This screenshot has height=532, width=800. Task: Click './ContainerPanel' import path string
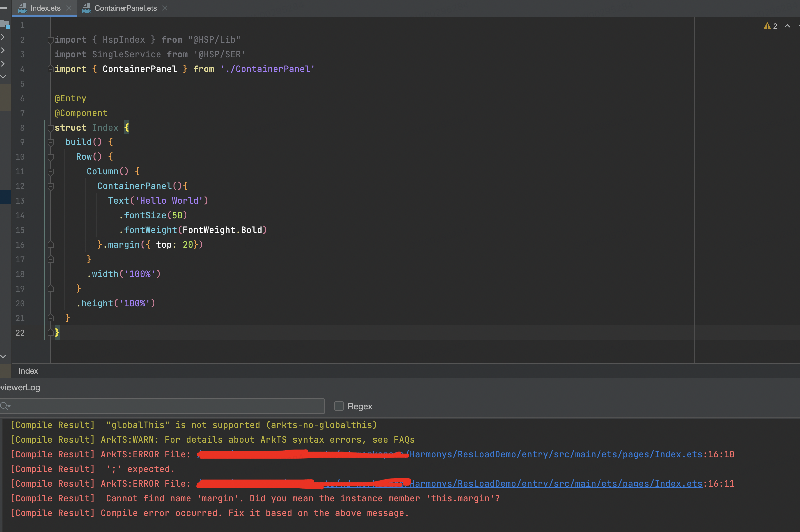(267, 69)
